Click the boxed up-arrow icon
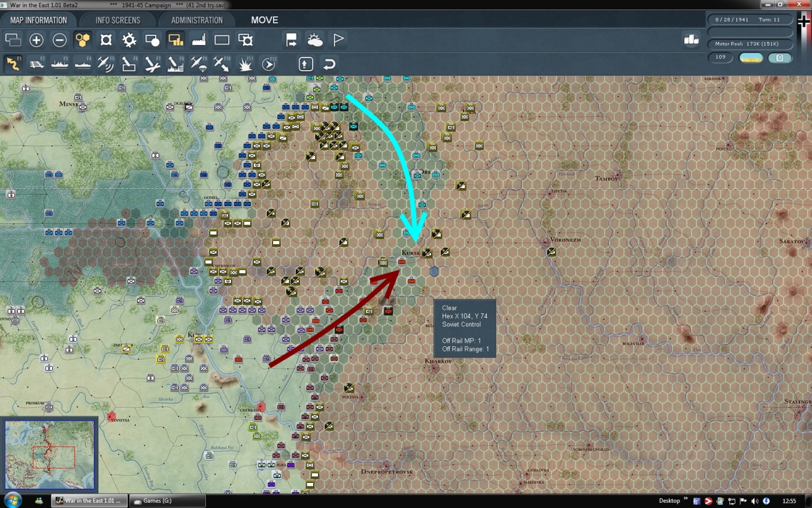Image resolution: width=812 pixels, height=508 pixels. 306,63
